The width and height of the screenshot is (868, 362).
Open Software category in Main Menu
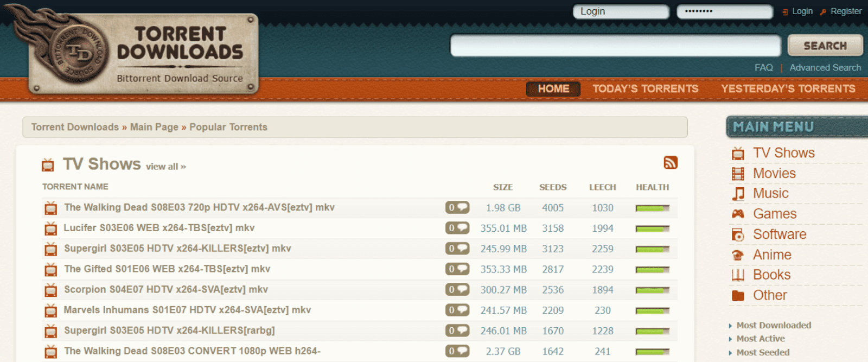(780, 234)
